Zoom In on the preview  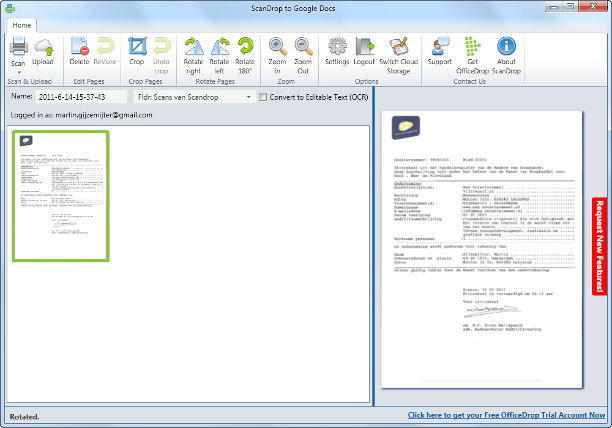click(278, 56)
